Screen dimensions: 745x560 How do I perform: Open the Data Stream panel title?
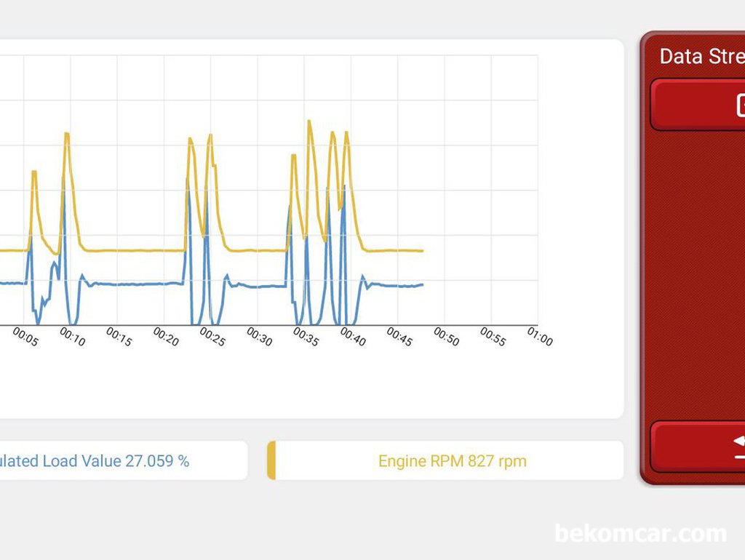click(702, 56)
